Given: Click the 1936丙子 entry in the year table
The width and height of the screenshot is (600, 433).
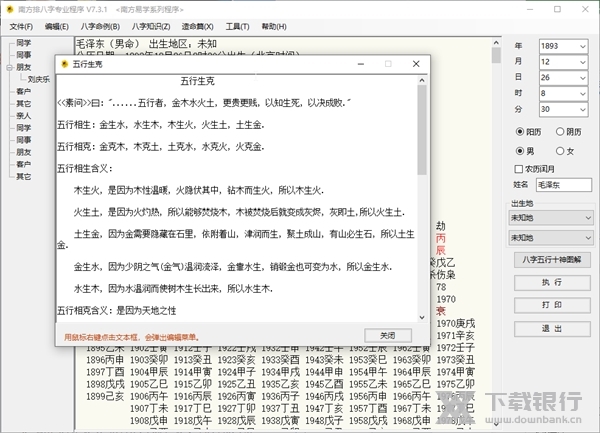Looking at the screenshot, I should click(280, 396).
